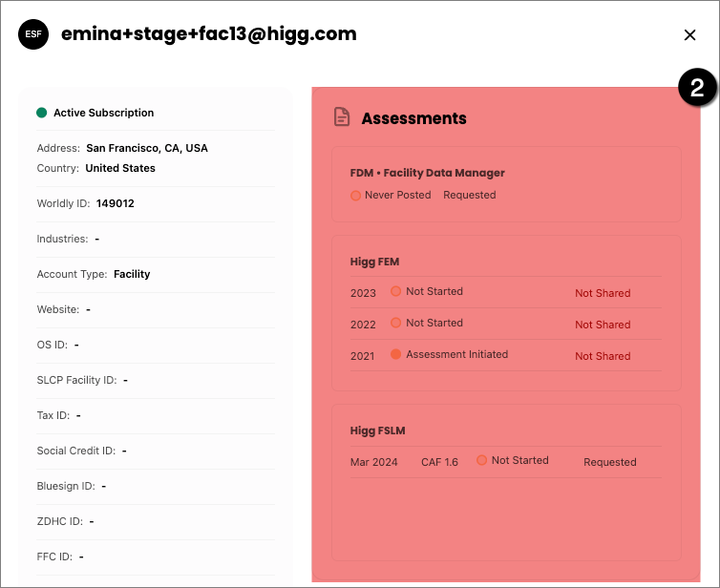Screen dimensions: 720x588
Task: Click the green Active Subscription status dot
Action: pyautogui.click(x=42, y=113)
